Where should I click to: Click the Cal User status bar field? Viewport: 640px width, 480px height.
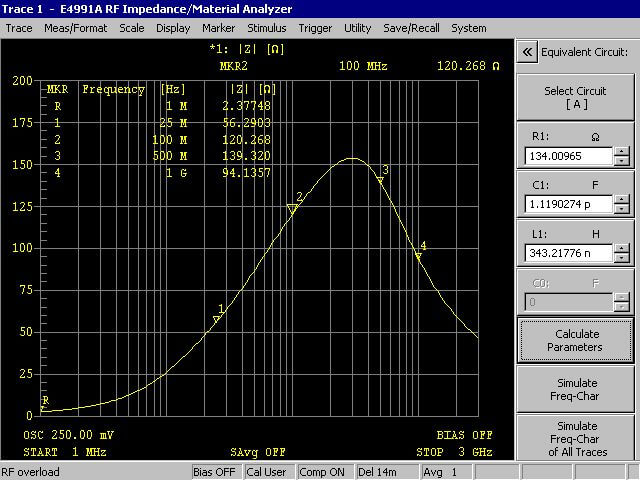[x=269, y=472]
